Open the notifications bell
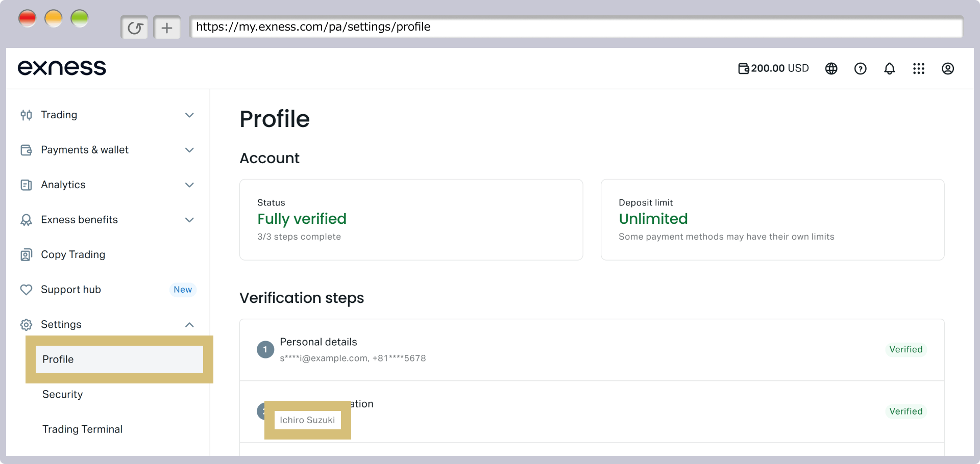 pos(889,68)
